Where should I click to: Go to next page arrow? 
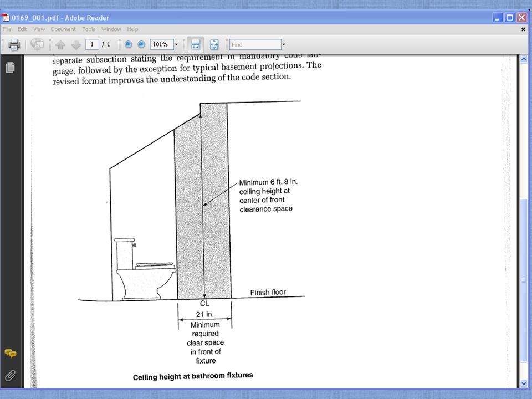[x=76, y=44]
